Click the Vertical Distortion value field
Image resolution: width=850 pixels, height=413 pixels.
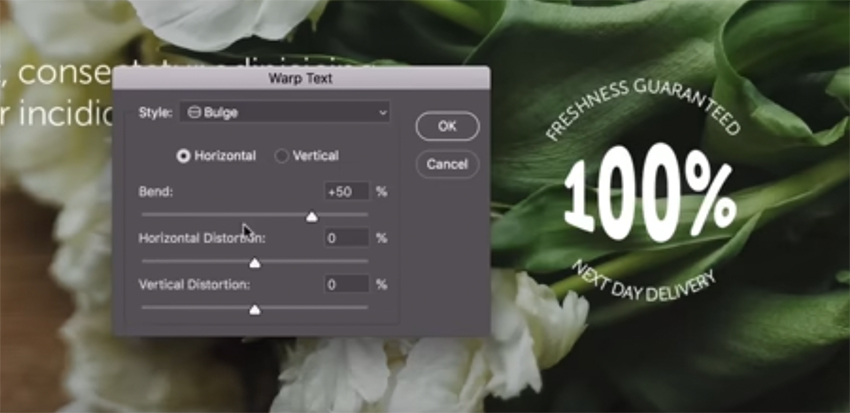[347, 285]
